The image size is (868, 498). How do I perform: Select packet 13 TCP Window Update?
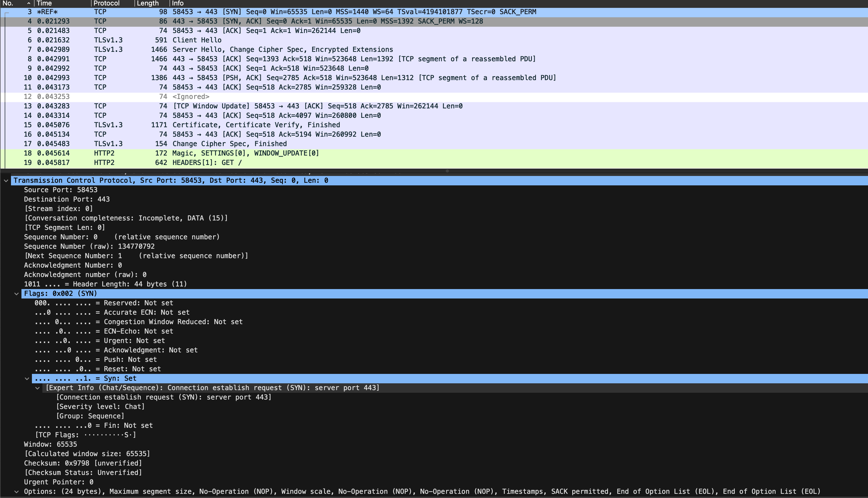(434, 106)
